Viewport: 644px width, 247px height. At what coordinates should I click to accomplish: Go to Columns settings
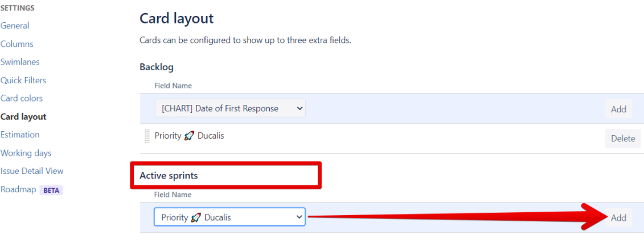(17, 44)
